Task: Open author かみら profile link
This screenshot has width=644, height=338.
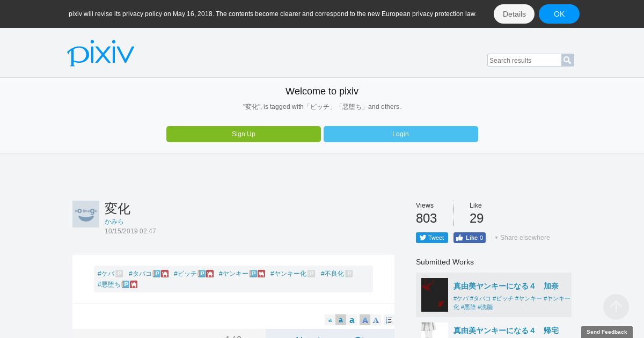Action: point(114,222)
